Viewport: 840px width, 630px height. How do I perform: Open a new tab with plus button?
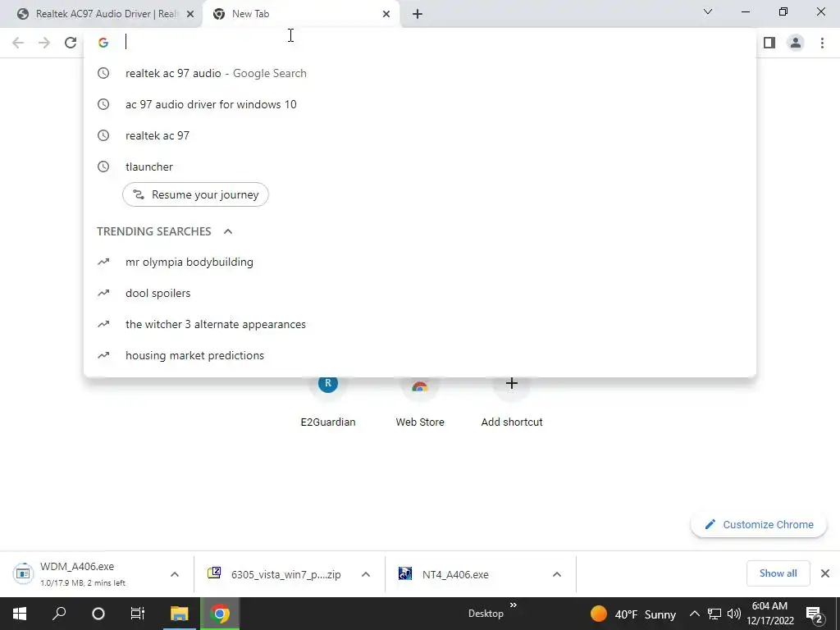(x=418, y=14)
